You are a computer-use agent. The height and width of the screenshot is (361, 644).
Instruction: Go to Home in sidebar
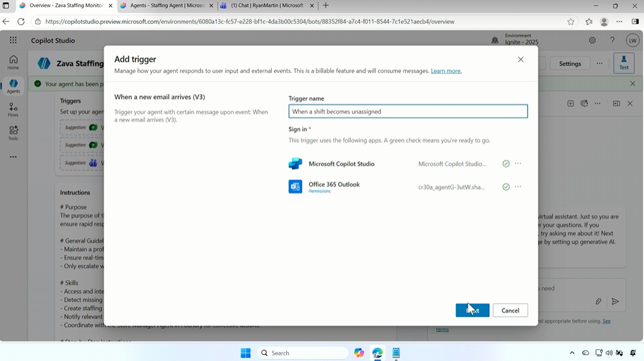tap(13, 62)
